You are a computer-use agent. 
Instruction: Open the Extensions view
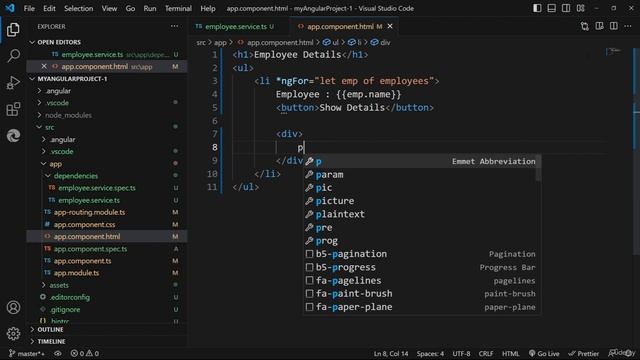(13, 109)
